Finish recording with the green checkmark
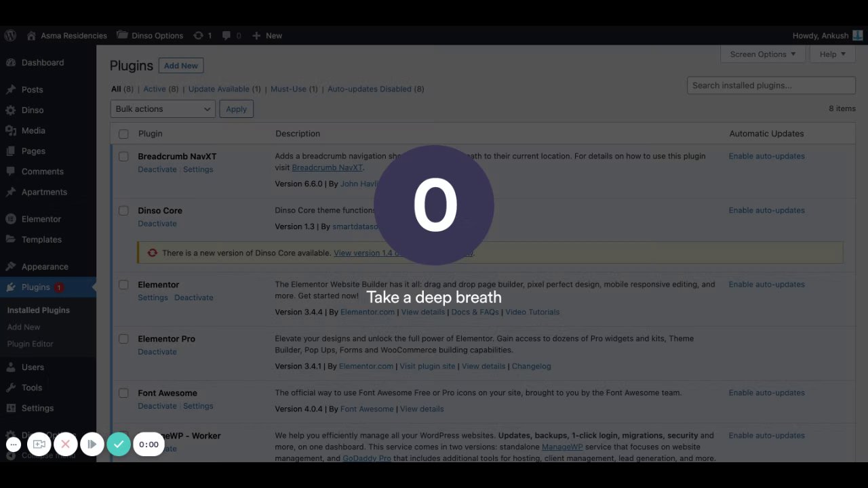The image size is (868, 488). click(x=119, y=445)
